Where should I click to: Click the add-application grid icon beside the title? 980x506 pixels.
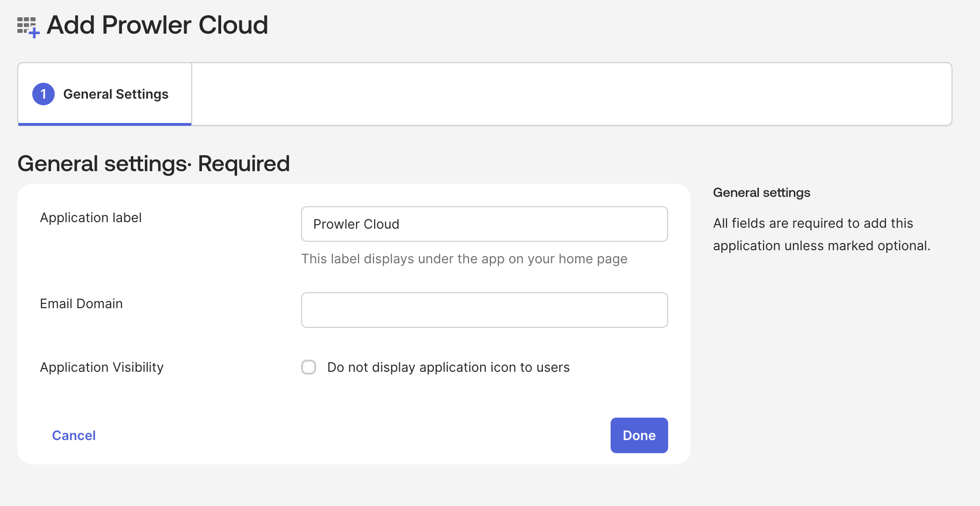pos(28,27)
